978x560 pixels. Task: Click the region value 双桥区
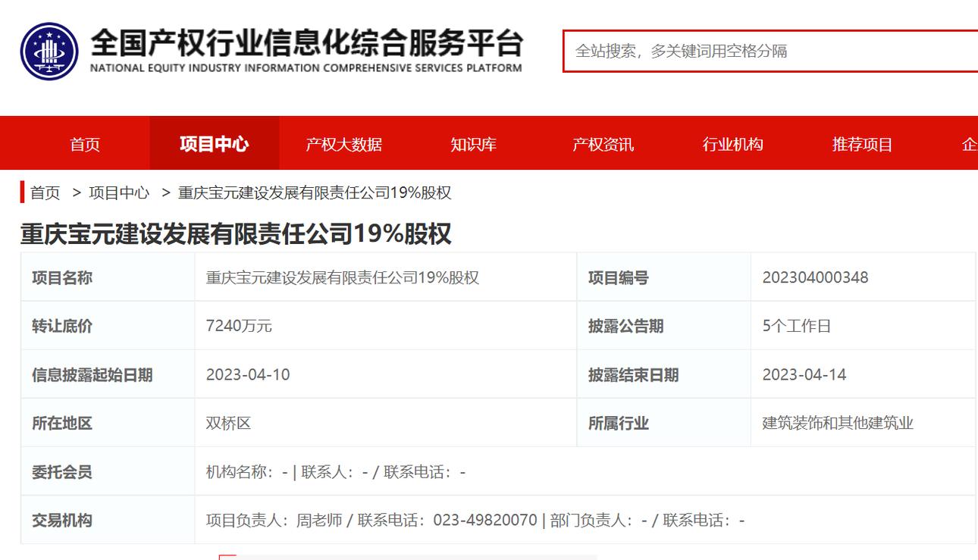coord(228,423)
